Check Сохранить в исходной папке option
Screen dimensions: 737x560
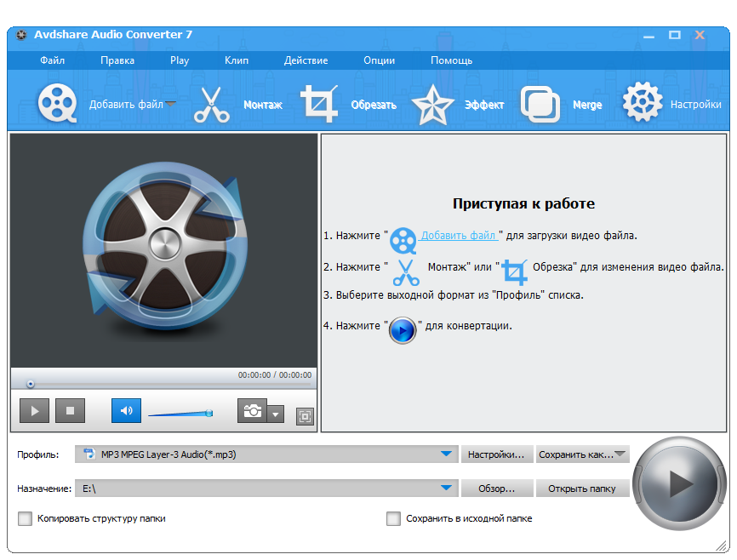coord(393,518)
